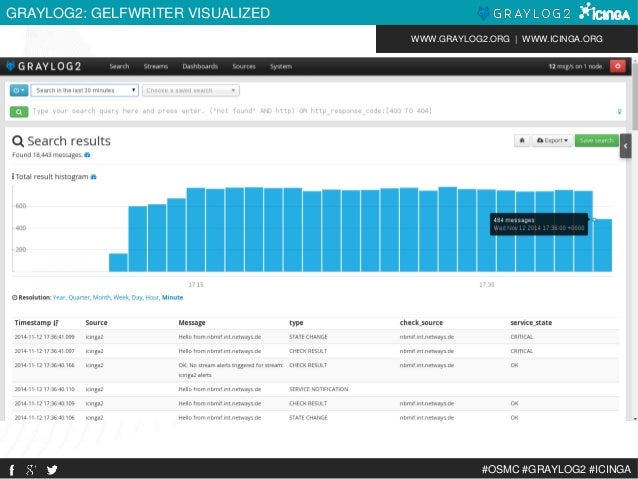The height and width of the screenshot is (479, 638).
Task: Click the blue help icon beside the query field
Action: pyautogui.click(x=619, y=112)
